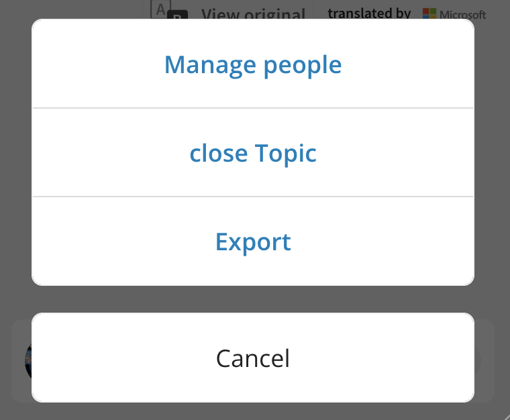Cancel the topic options menu
Image resolution: width=510 pixels, height=420 pixels.
253,358
